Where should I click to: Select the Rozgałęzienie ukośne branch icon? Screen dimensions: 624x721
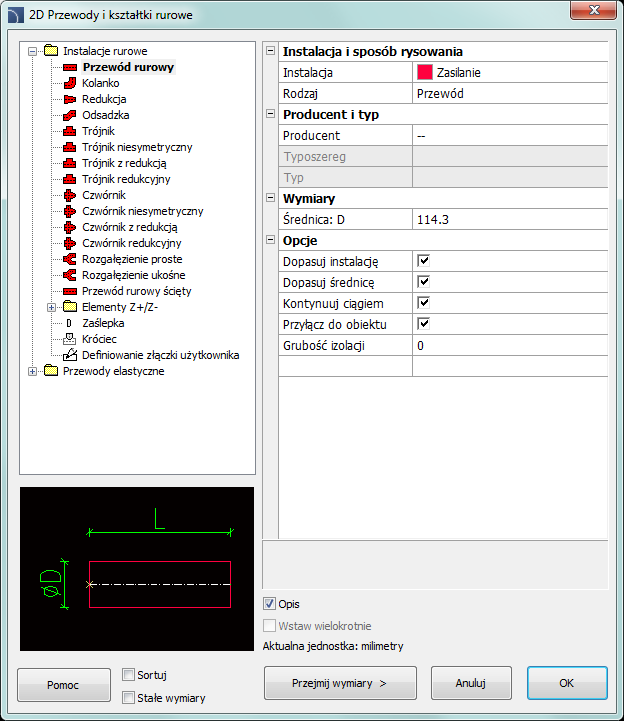tap(69, 275)
